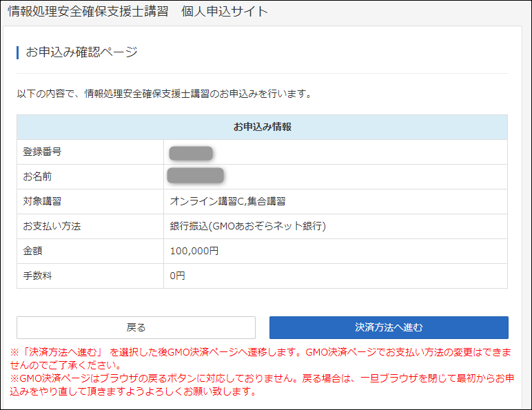The height and width of the screenshot is (410, 532).
Task: Select the site title 情報処理安全確保支援士講習 個人申込サイト
Action: click(x=138, y=11)
